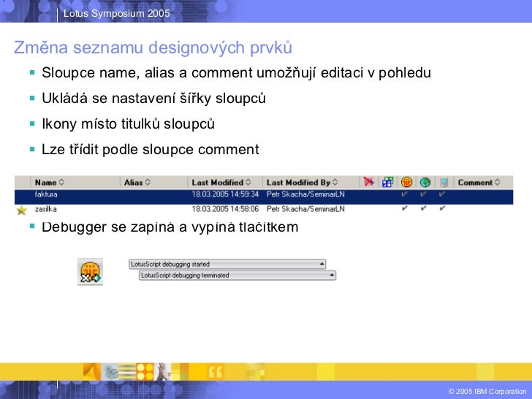Click the zasilka mobile checkmark
The image size is (532, 399).
point(441,208)
